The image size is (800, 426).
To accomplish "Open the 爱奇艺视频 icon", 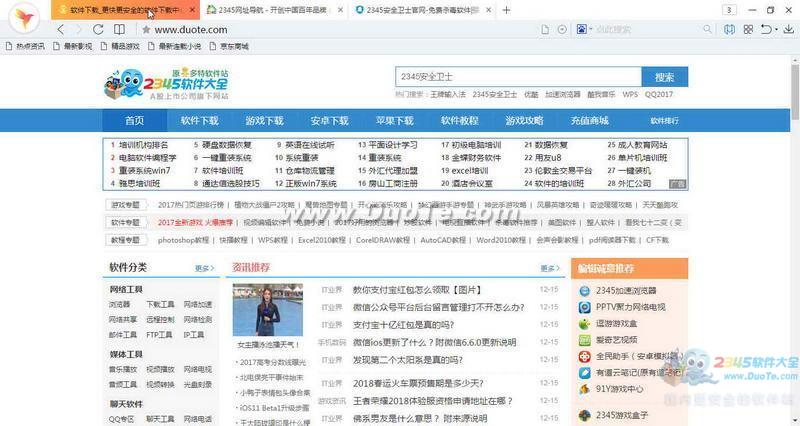I will (x=585, y=340).
